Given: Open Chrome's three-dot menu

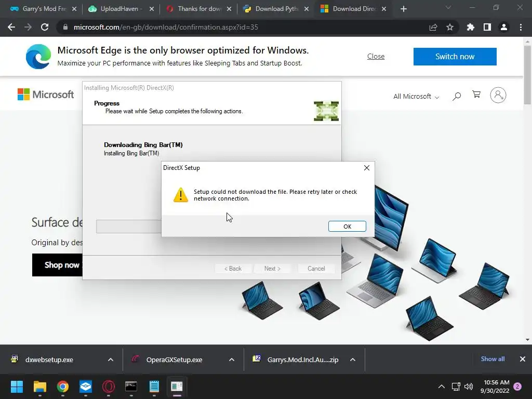Looking at the screenshot, I should click(x=521, y=27).
